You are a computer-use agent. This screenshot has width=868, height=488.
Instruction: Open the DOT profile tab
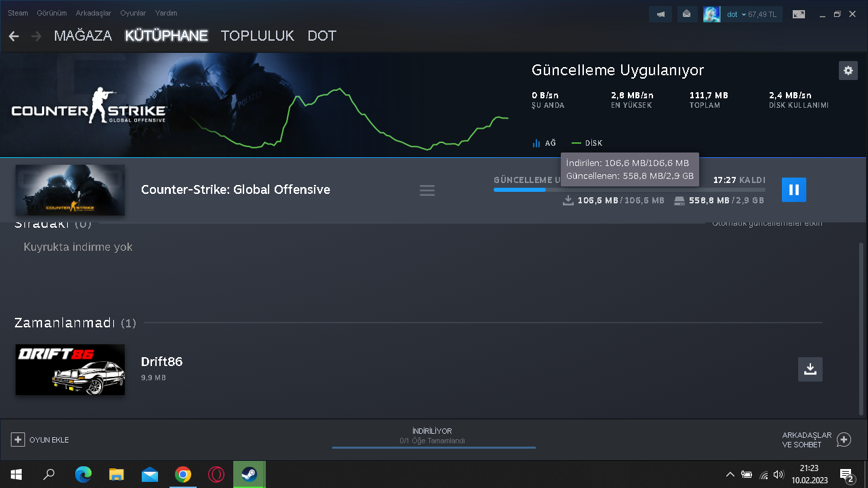click(x=322, y=36)
